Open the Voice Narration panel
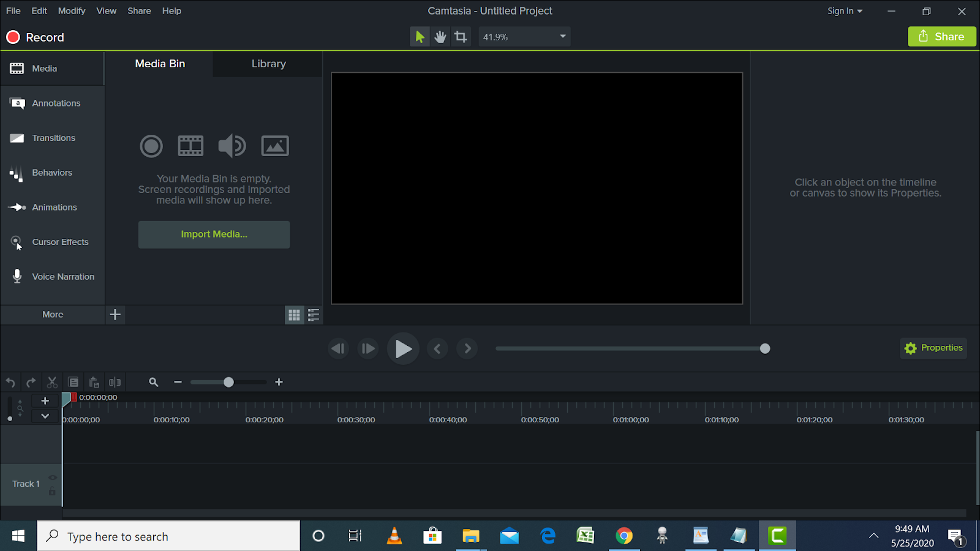This screenshot has height=551, width=980. coord(52,277)
